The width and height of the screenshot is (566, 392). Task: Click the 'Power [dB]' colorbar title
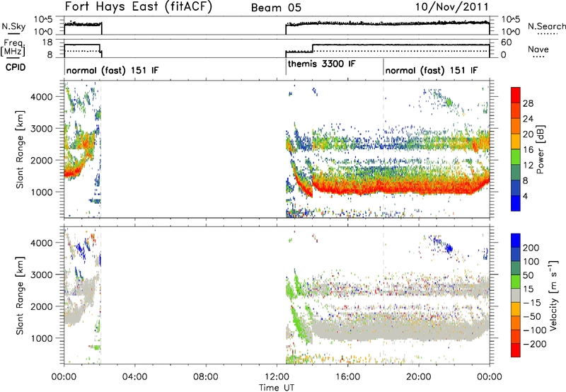[540, 149]
